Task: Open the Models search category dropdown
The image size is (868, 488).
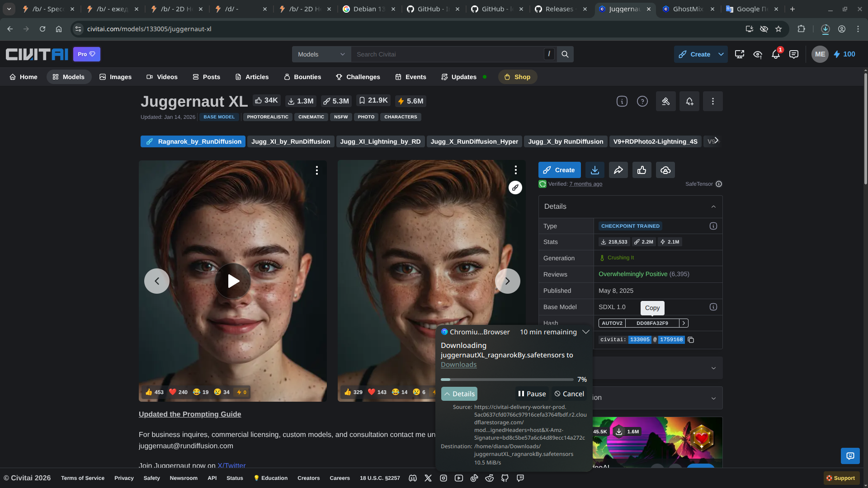Action: [321, 54]
